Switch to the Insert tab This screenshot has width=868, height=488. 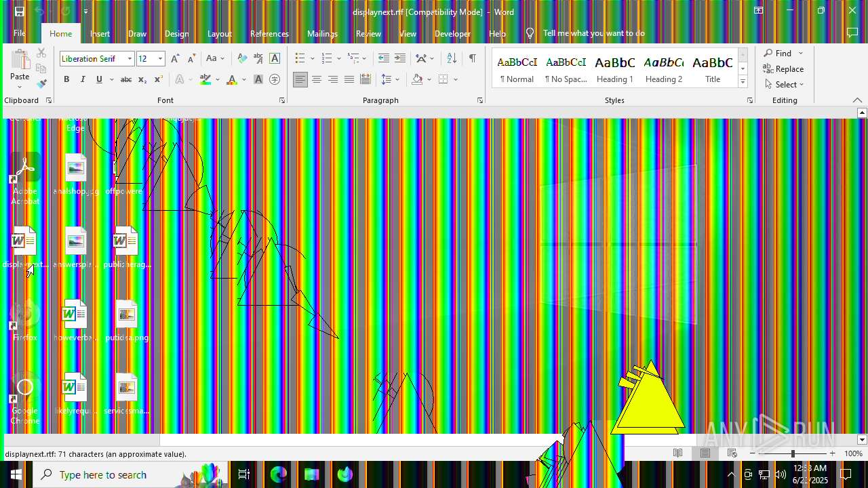(x=100, y=33)
